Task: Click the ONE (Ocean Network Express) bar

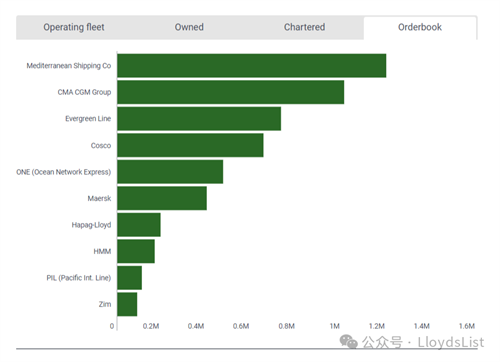Action: point(170,172)
